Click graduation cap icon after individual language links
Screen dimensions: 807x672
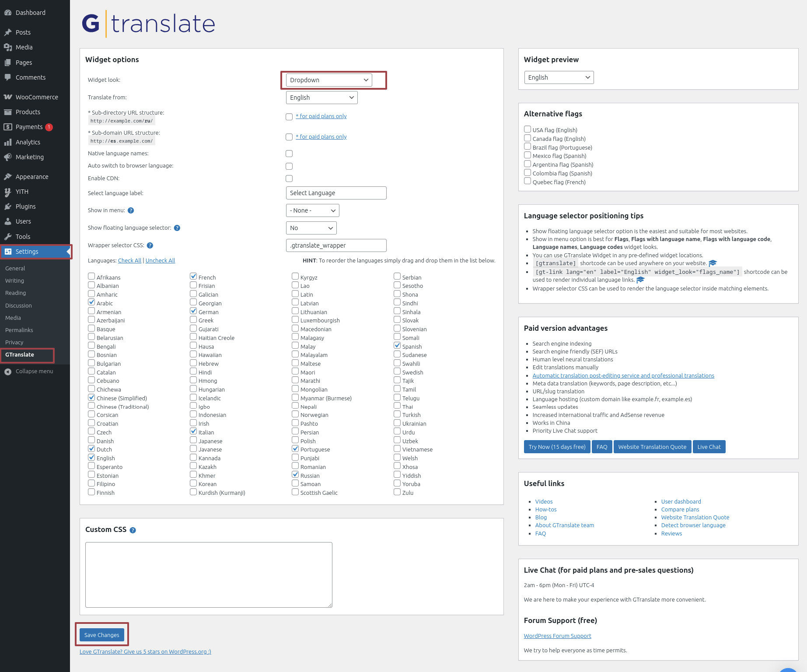(641, 280)
